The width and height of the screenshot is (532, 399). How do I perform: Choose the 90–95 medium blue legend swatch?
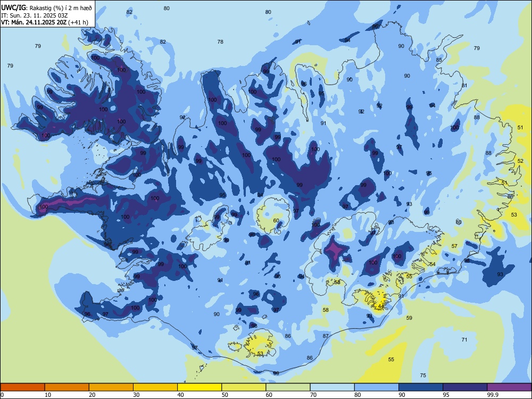[x=421, y=387]
